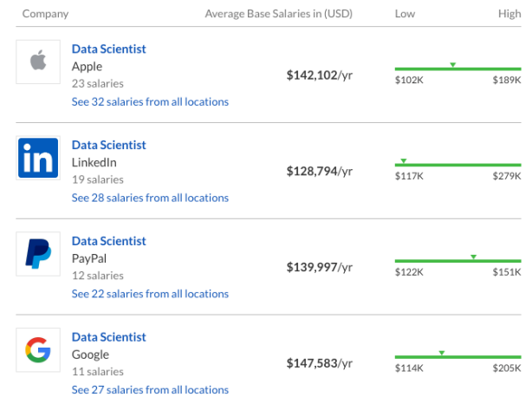Select the $139,997/yr salary value
The height and width of the screenshot is (410, 532).
coord(319,267)
